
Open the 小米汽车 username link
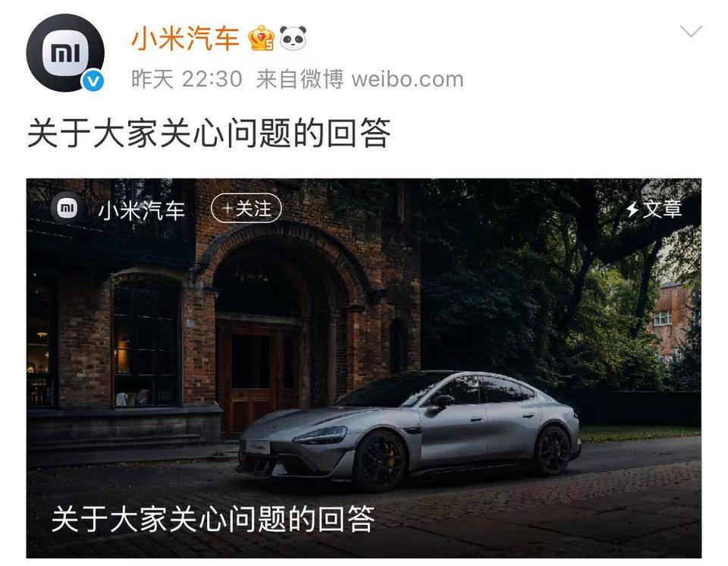[185, 38]
